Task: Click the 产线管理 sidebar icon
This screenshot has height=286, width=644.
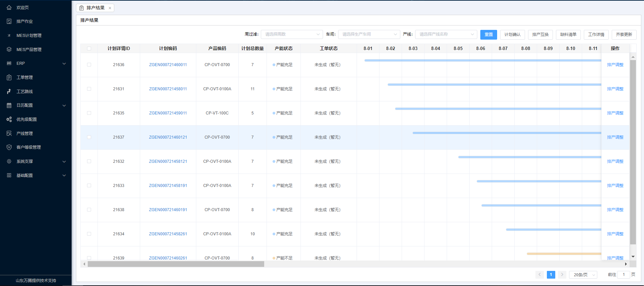Action: tap(9, 133)
